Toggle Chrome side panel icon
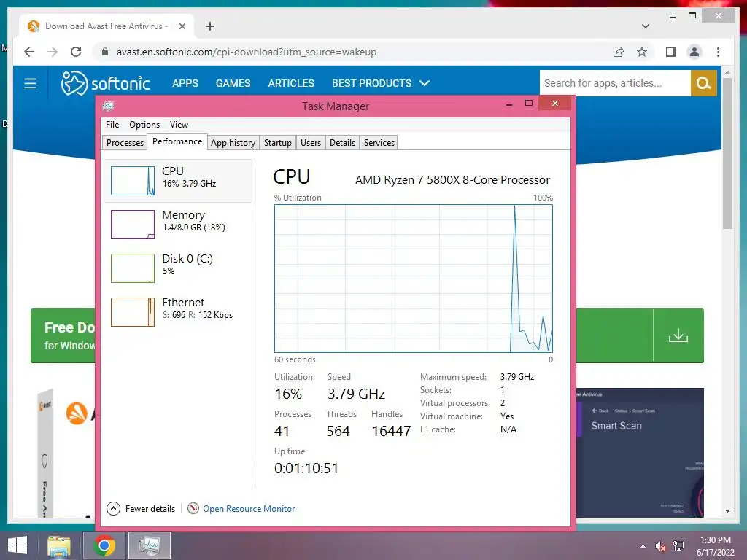The width and height of the screenshot is (747, 560). click(671, 52)
